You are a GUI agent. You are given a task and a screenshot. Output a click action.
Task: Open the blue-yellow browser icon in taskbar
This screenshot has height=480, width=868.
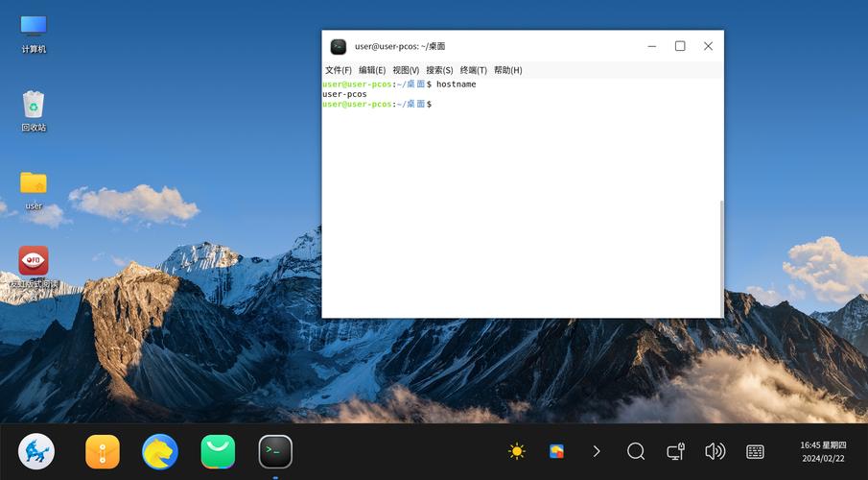click(x=160, y=451)
